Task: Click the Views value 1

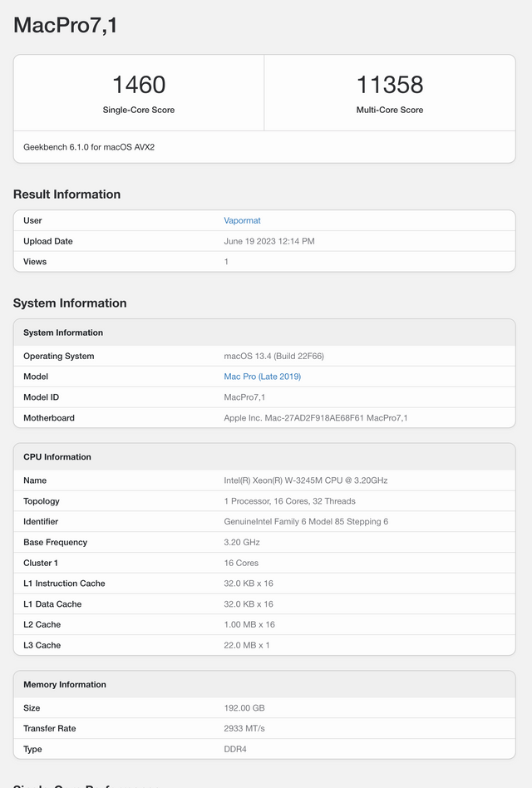Action: tap(226, 262)
